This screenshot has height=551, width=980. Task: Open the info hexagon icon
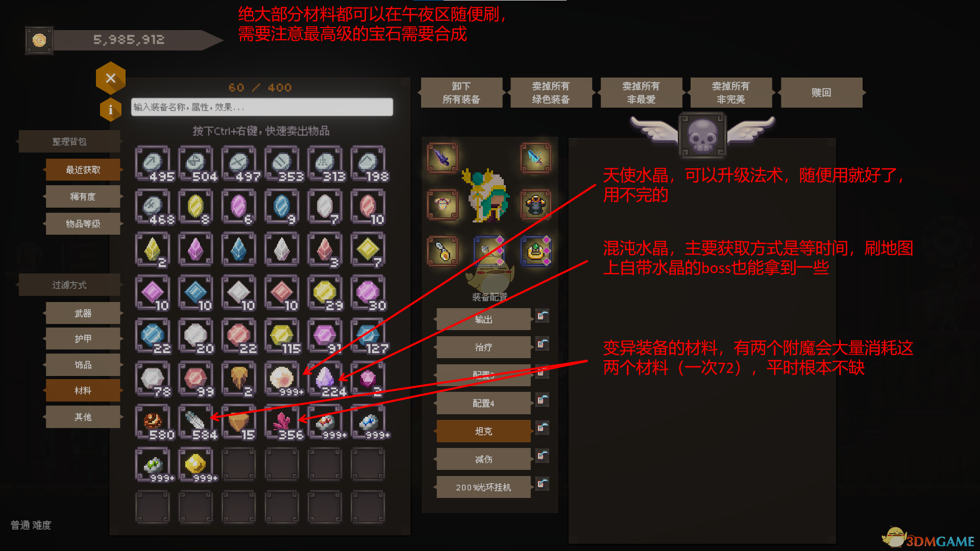(x=110, y=110)
